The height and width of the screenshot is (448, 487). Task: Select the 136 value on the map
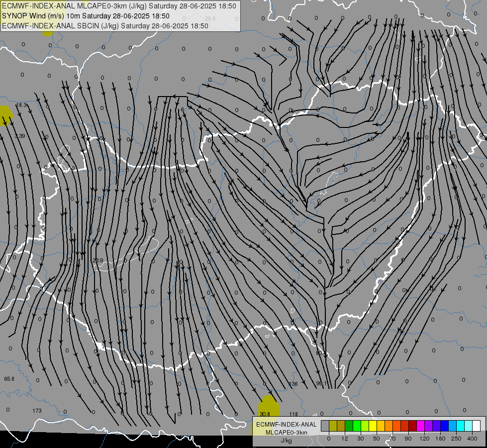pos(293,384)
